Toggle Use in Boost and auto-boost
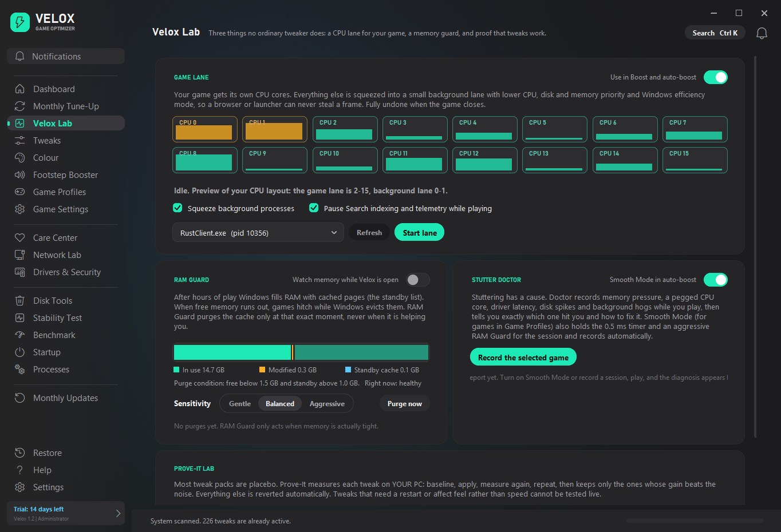781x532 pixels. pos(715,77)
